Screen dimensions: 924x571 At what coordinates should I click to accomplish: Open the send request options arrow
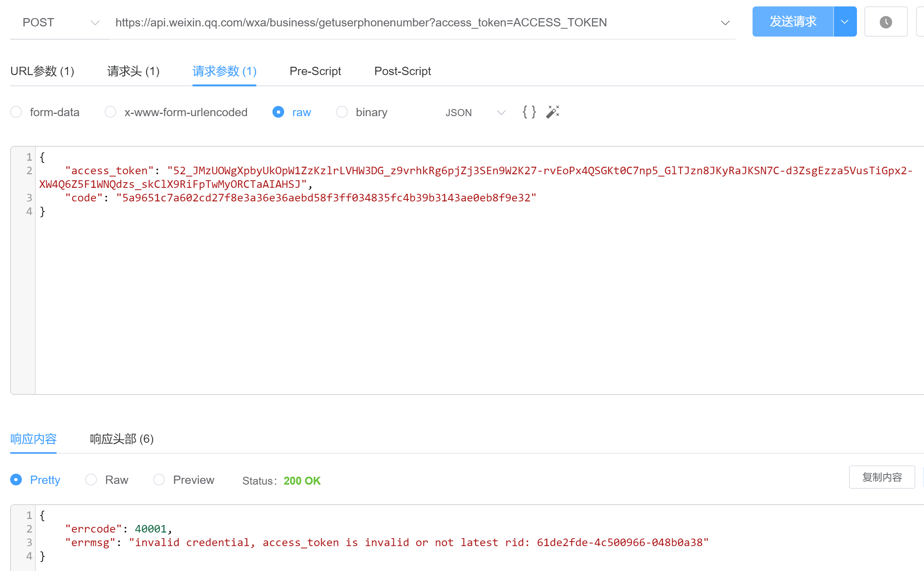point(844,22)
